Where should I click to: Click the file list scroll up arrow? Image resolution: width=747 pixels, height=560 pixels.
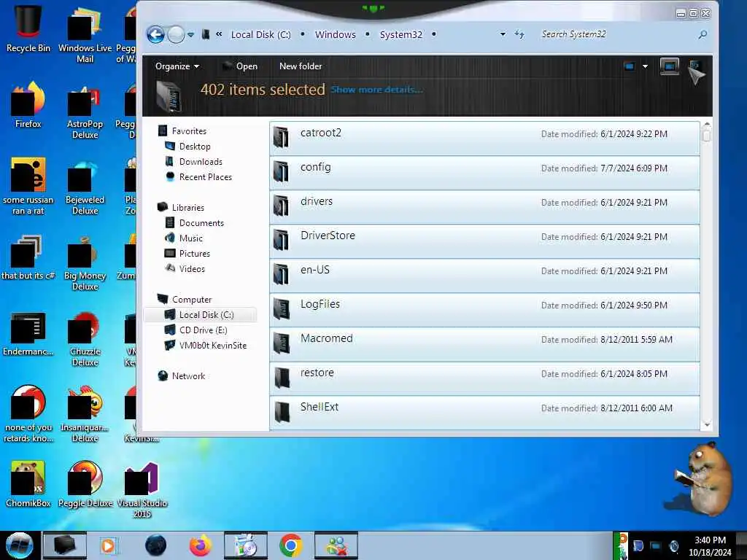point(706,124)
